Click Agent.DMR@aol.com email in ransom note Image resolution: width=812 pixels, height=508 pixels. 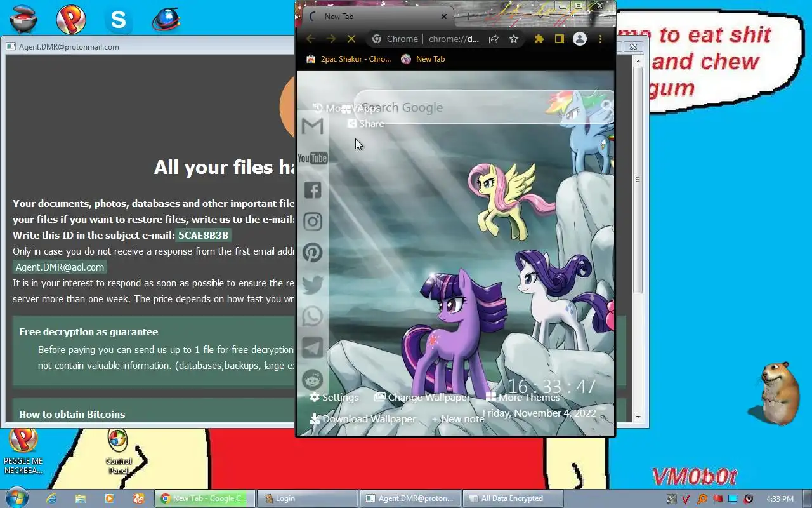click(x=60, y=267)
